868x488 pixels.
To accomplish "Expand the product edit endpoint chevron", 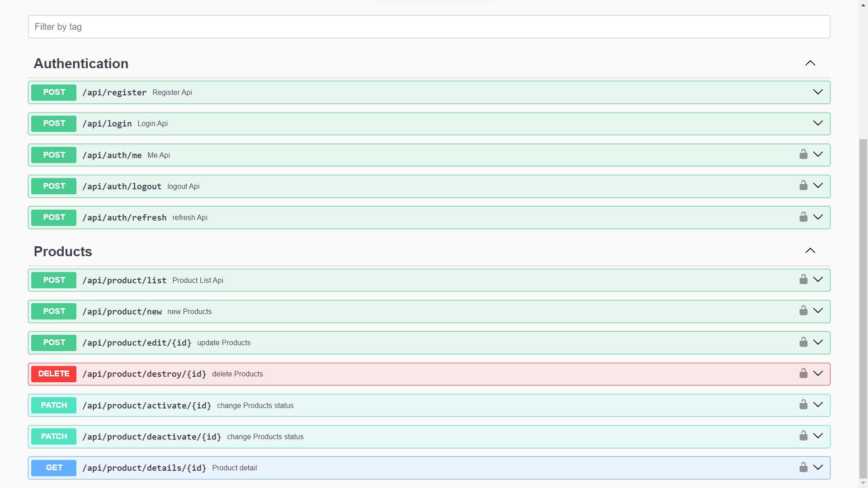I will [818, 343].
